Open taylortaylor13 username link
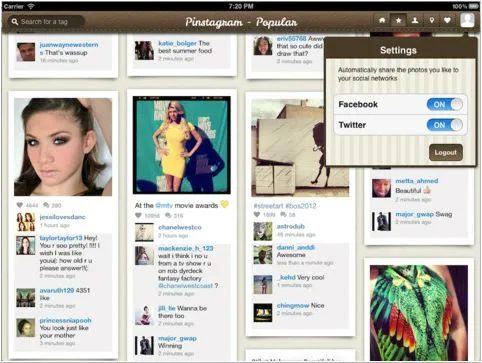 (61, 238)
